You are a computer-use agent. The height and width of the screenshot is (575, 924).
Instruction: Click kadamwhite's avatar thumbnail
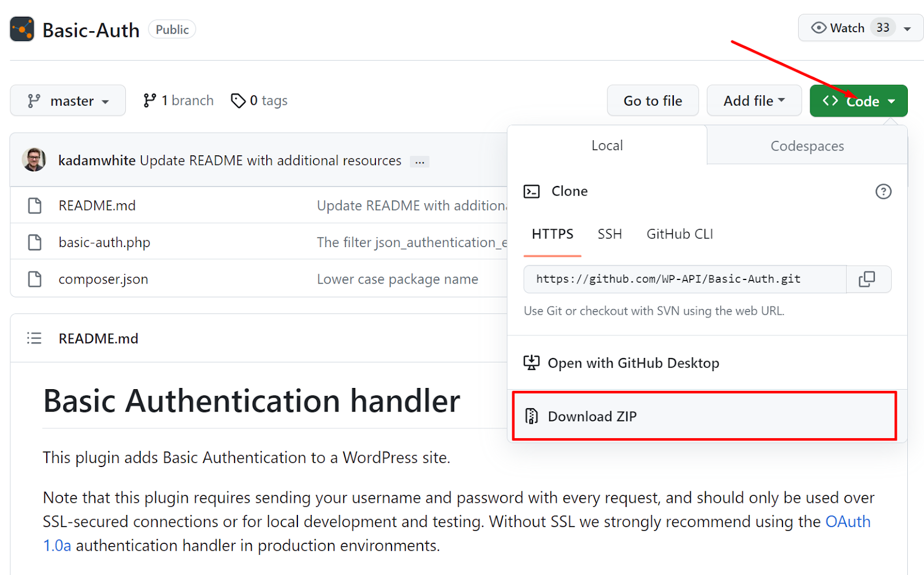point(34,159)
